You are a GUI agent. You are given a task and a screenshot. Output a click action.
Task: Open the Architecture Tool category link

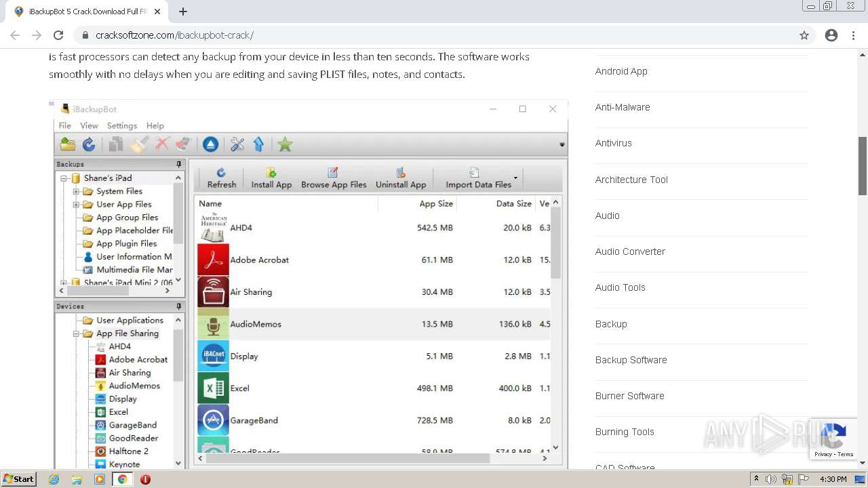coord(631,180)
